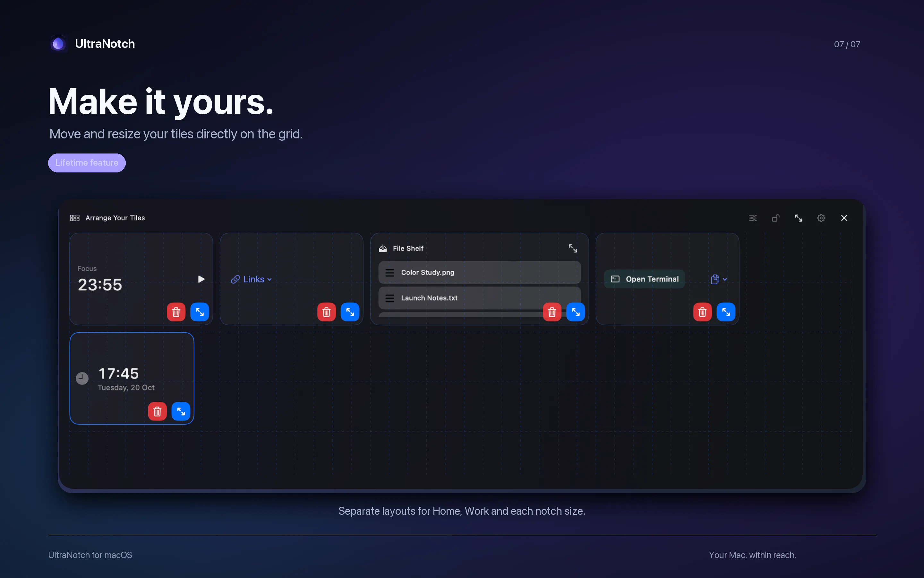The width and height of the screenshot is (924, 578).
Task: Start the Focus timer with play button
Action: click(x=201, y=279)
